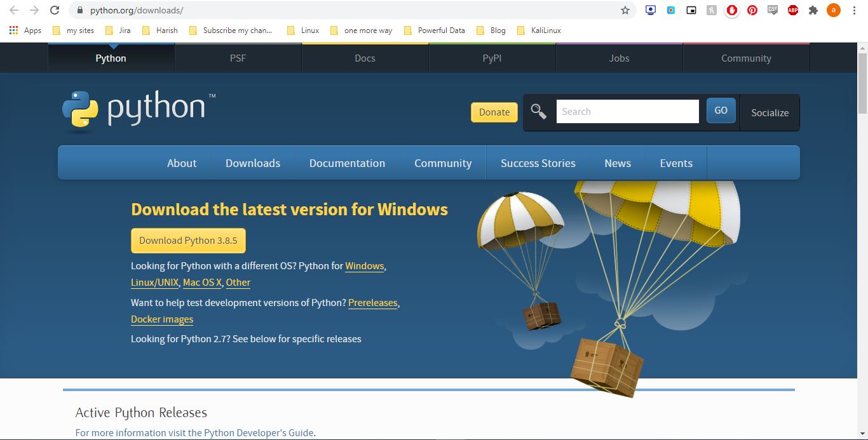This screenshot has width=868, height=440.
Task: Open the Linux bookmark folder
Action: point(304,30)
